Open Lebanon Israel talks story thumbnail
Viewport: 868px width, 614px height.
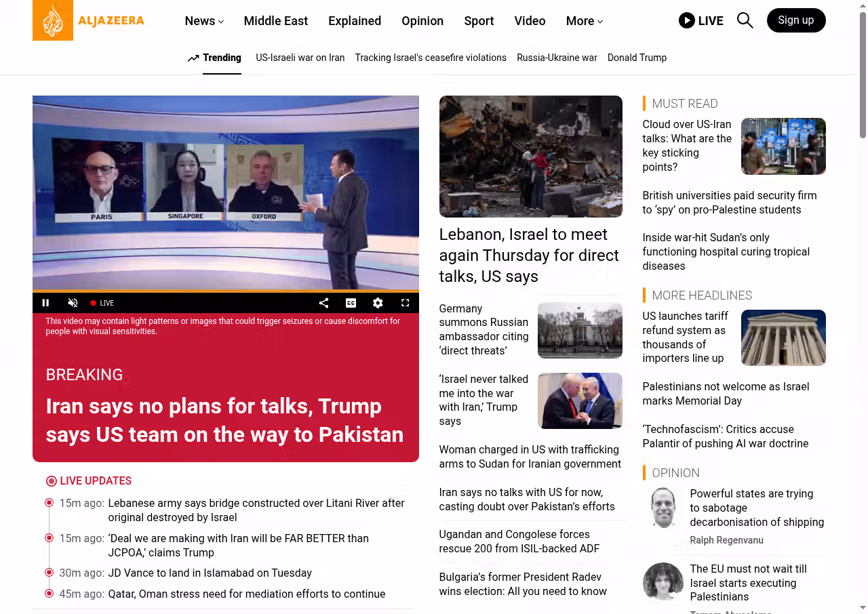(530, 156)
